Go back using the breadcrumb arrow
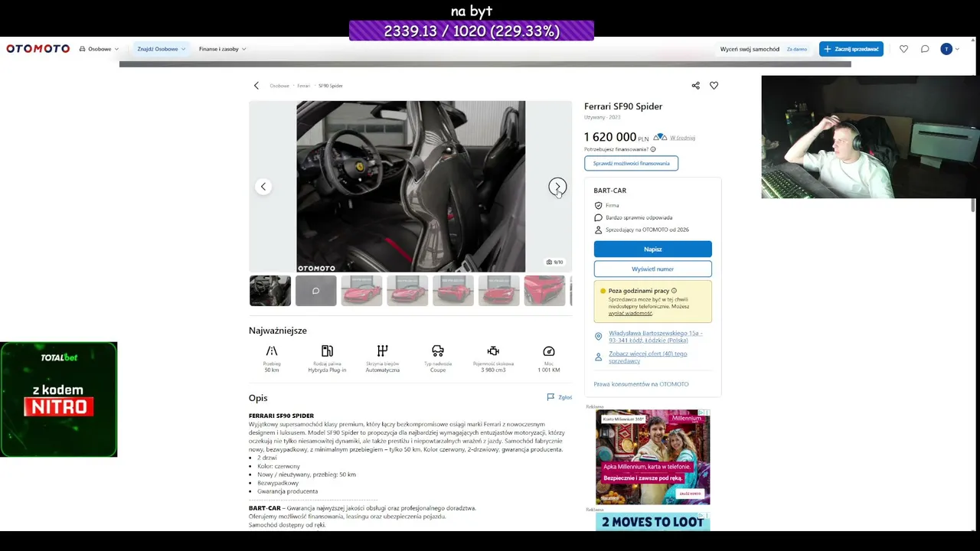This screenshot has height=551, width=980. click(x=256, y=86)
